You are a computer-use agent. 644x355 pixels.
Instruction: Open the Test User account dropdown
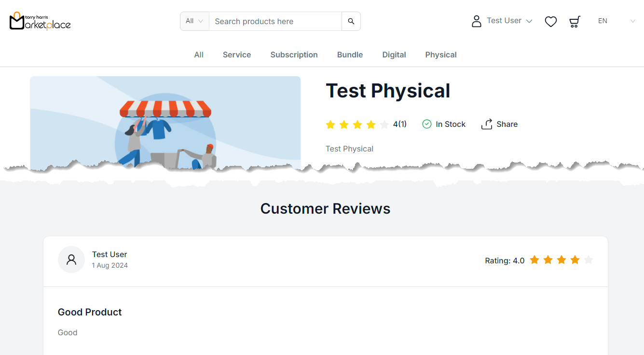coord(509,21)
